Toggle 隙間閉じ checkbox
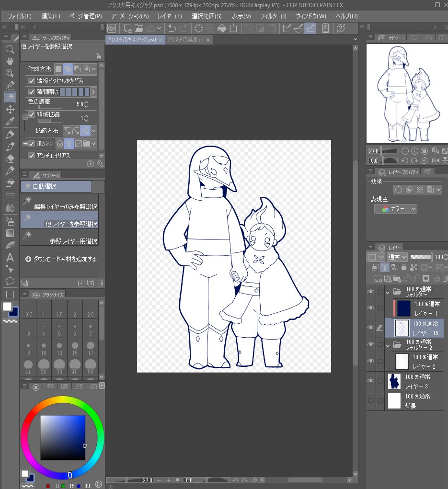Image resolution: width=448 pixels, height=489 pixels. (x=32, y=91)
